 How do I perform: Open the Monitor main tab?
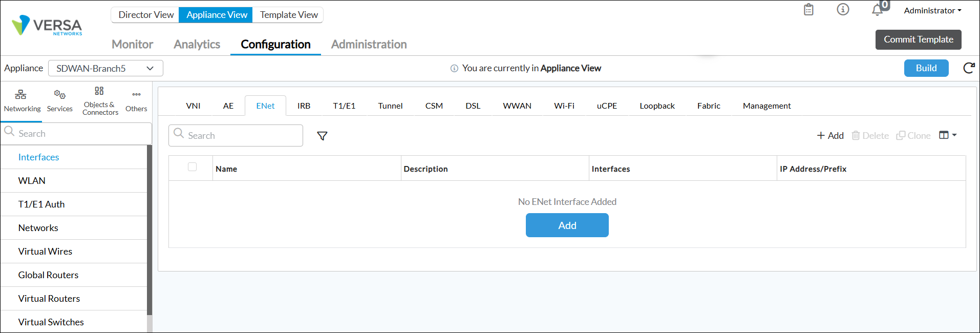click(x=132, y=45)
